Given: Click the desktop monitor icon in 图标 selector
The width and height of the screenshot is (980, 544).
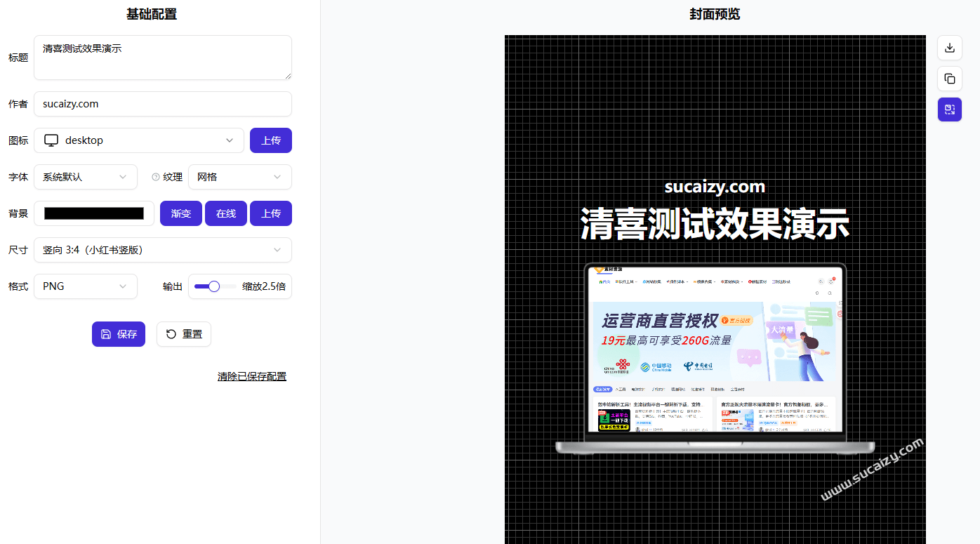Looking at the screenshot, I should click(51, 140).
